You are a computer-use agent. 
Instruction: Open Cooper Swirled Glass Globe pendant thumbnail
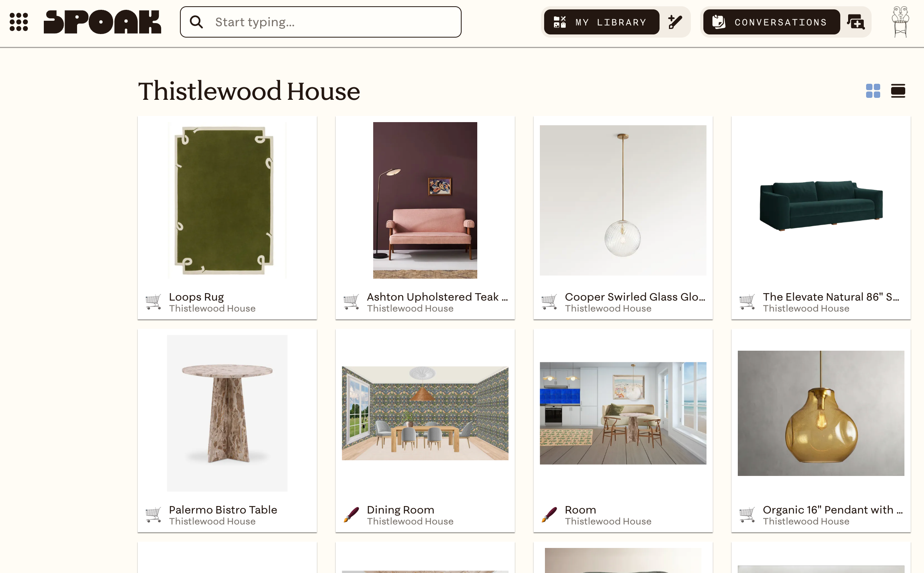tap(623, 200)
